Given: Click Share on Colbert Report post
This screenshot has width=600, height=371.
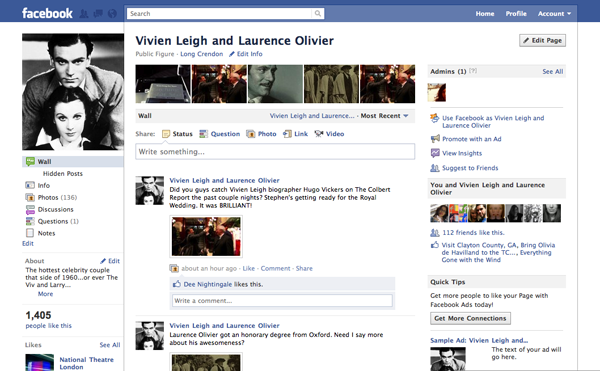Looking at the screenshot, I should (x=304, y=268).
